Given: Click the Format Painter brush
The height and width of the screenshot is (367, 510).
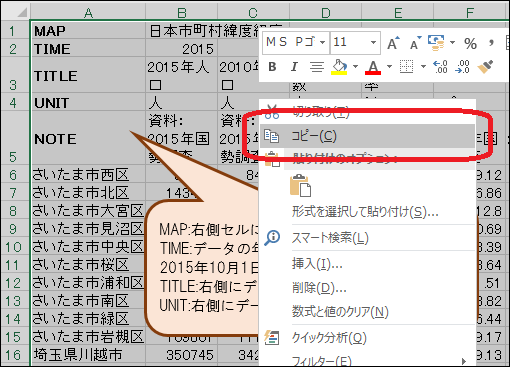Looking at the screenshot, I should point(485,67).
